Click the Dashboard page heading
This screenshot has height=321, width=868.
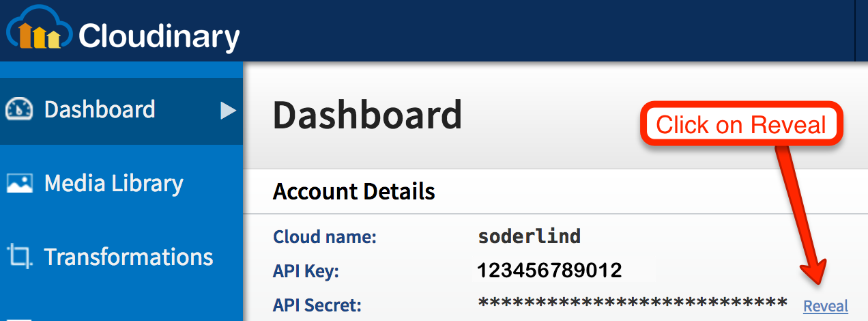click(x=367, y=115)
